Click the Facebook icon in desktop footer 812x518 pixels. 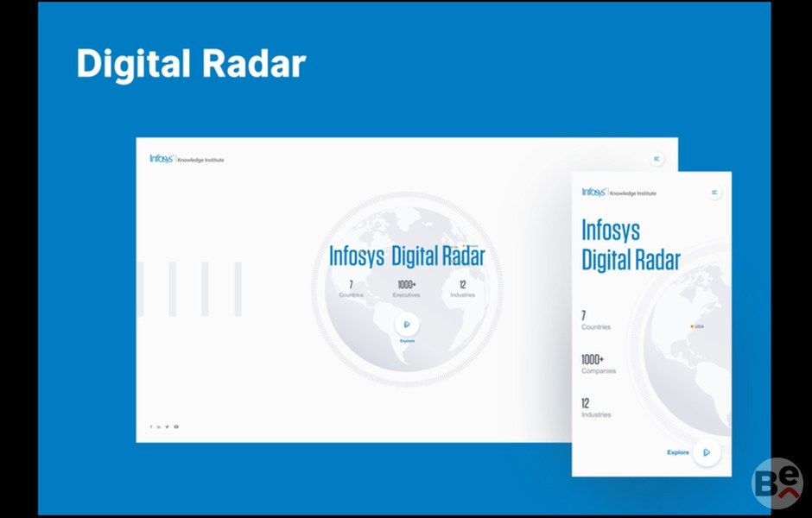151,426
